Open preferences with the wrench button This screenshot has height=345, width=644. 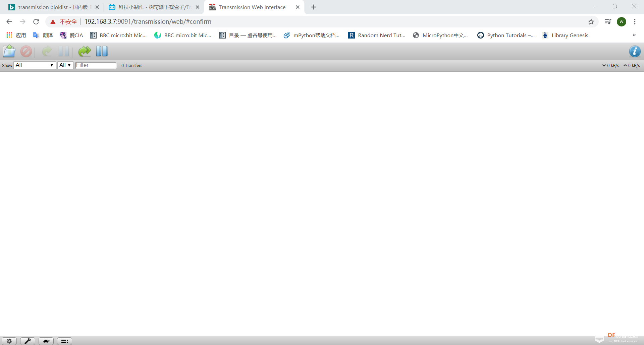point(28,341)
